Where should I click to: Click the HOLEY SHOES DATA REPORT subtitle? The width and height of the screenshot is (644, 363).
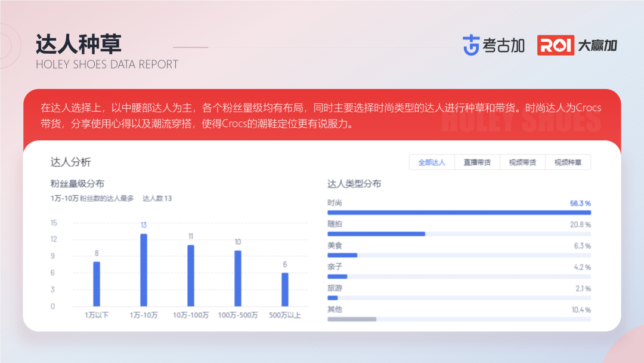click(107, 64)
